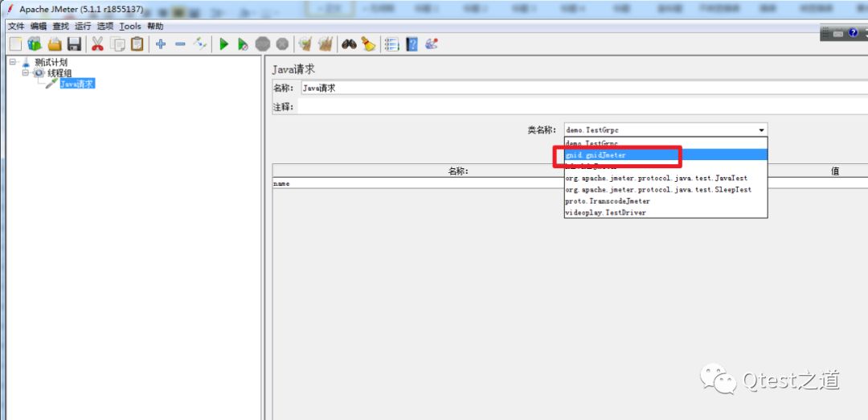Open the 查找 menu
The height and width of the screenshot is (420, 868).
pos(61,26)
